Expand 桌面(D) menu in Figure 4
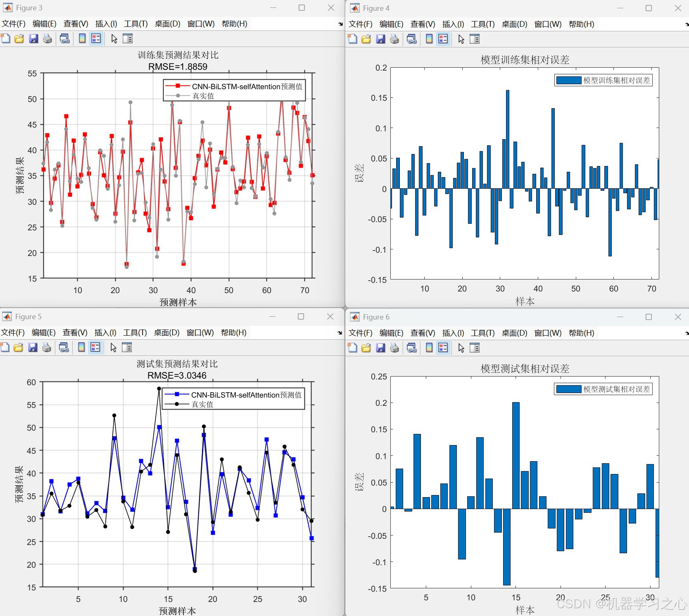 (x=514, y=24)
